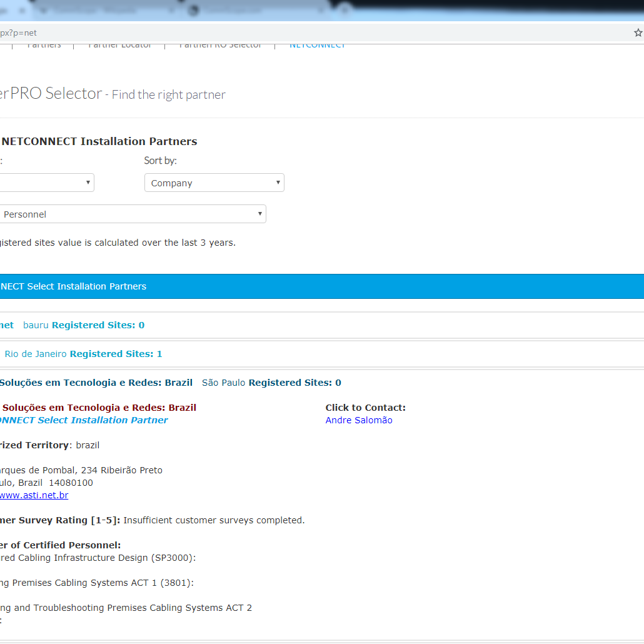644x644 pixels.
Task: Expand the bauru Registered Sites: 0 row
Action: pyautogui.click(x=322, y=325)
